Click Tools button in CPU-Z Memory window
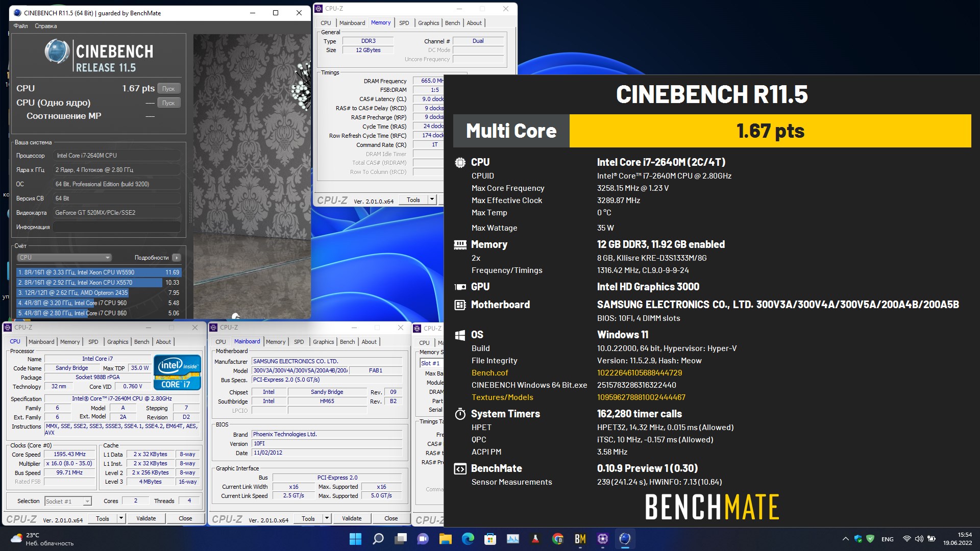 (x=413, y=200)
